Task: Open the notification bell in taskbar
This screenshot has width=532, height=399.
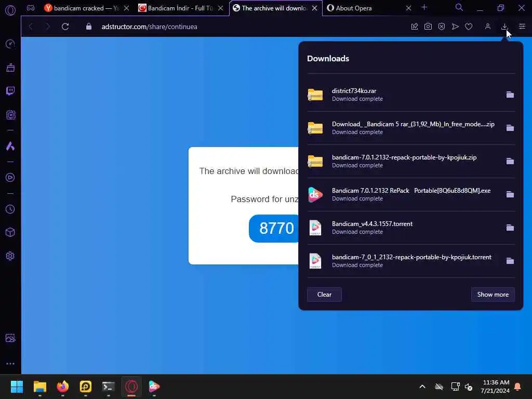Action: click(x=518, y=387)
